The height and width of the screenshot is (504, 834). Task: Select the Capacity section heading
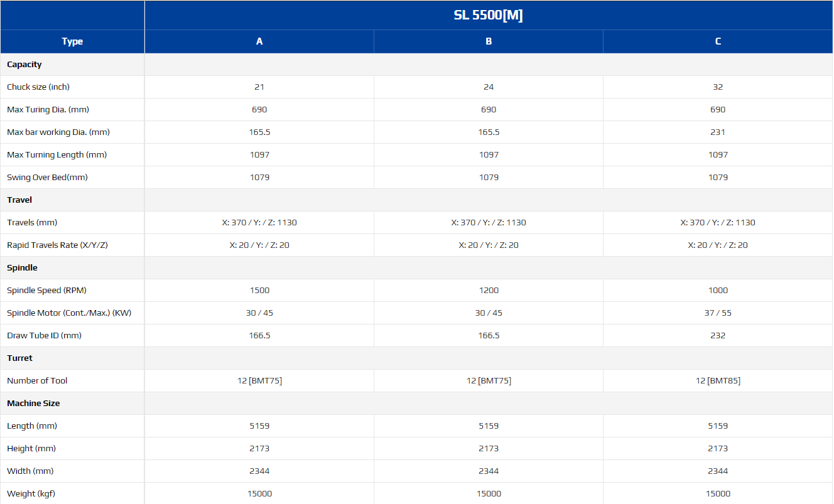point(24,65)
